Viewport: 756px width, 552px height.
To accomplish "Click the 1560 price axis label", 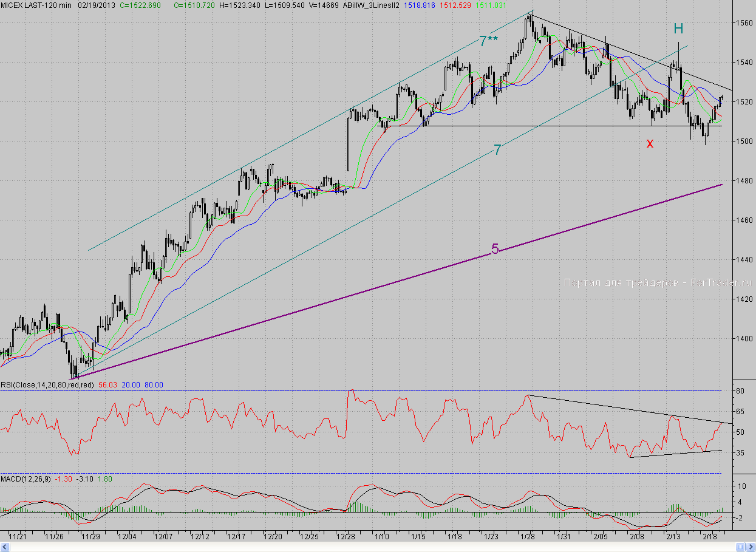I will coord(744,23).
